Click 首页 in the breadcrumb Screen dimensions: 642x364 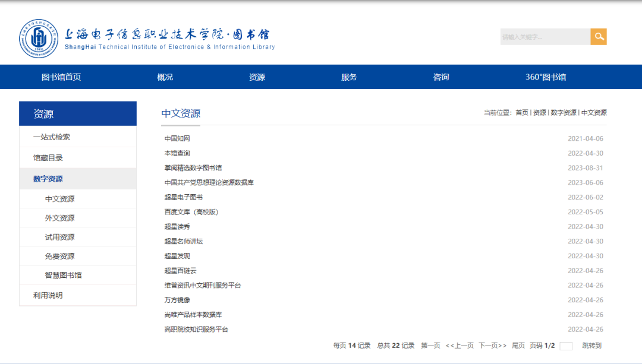(521, 113)
